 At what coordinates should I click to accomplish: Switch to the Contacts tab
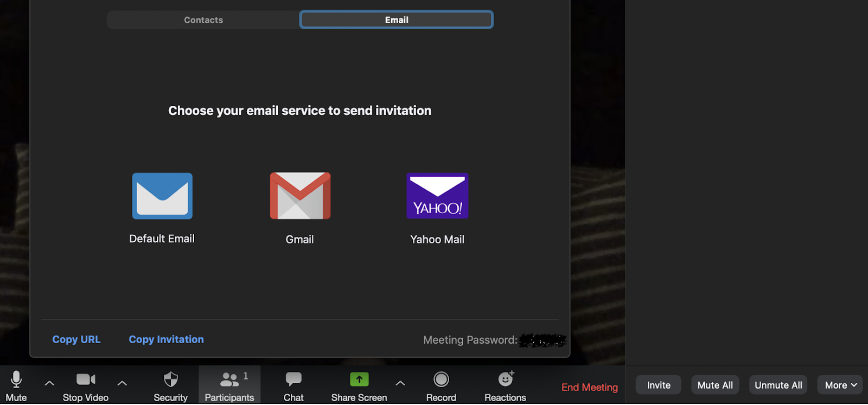[203, 20]
